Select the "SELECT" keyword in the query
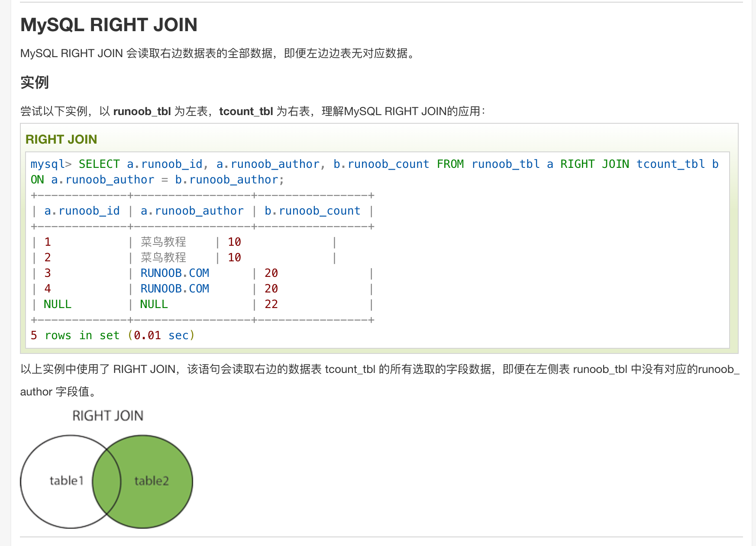Image resolution: width=756 pixels, height=546 pixels. click(99, 164)
